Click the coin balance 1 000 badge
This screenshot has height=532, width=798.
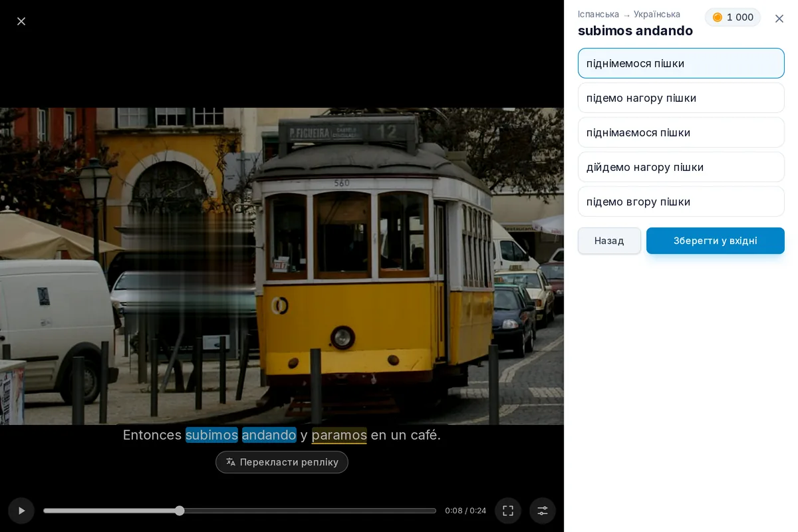click(x=733, y=17)
